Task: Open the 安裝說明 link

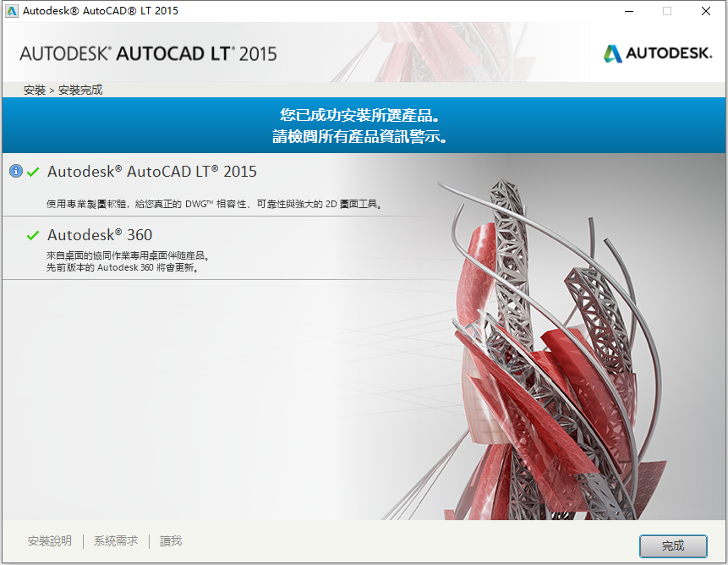Action: (50, 540)
